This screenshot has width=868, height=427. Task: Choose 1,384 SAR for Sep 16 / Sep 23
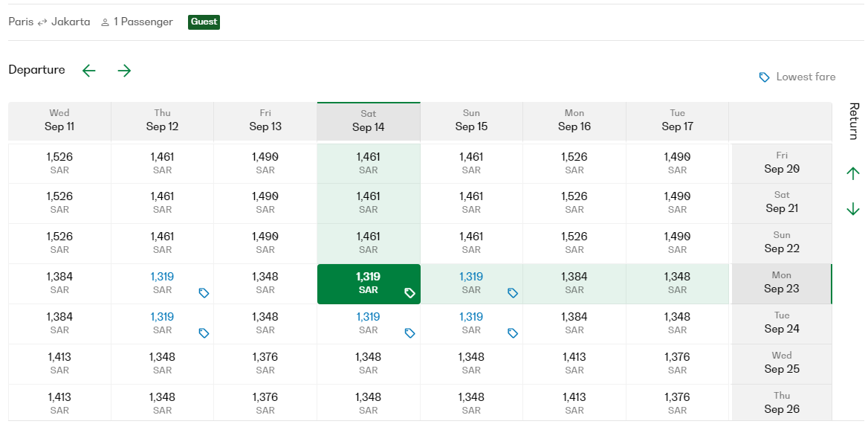tap(574, 283)
